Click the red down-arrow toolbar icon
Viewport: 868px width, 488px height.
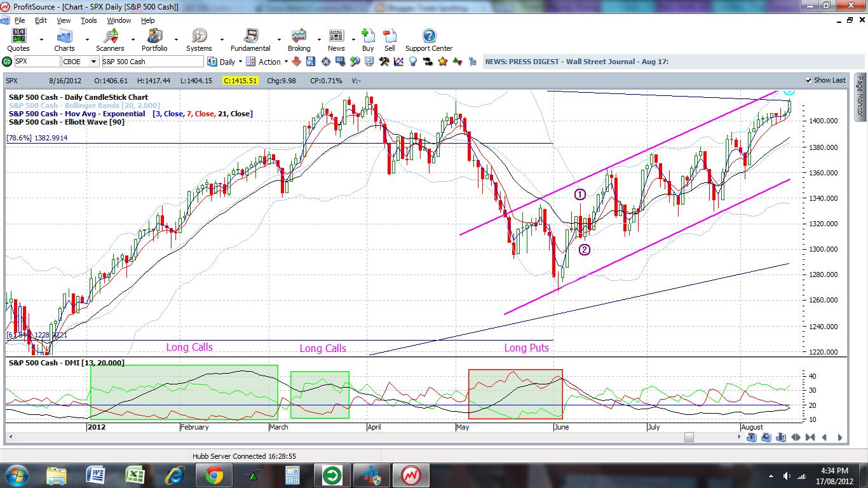pyautogui.click(x=296, y=62)
